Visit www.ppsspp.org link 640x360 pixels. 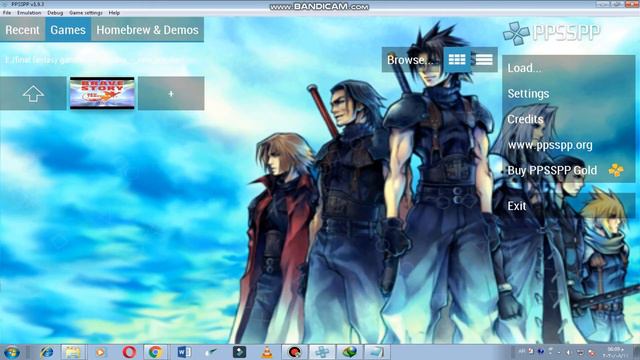click(569, 145)
